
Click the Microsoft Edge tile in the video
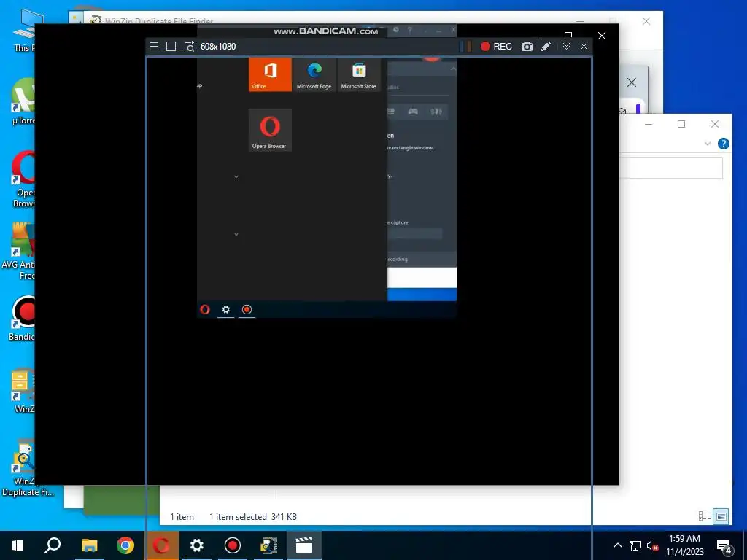[x=314, y=74]
